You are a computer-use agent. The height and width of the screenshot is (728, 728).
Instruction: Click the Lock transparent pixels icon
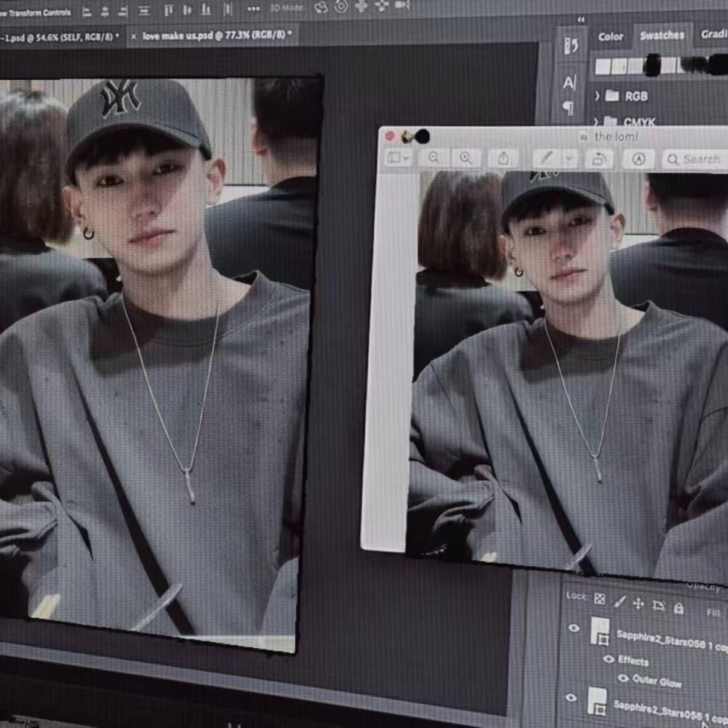[x=599, y=599]
